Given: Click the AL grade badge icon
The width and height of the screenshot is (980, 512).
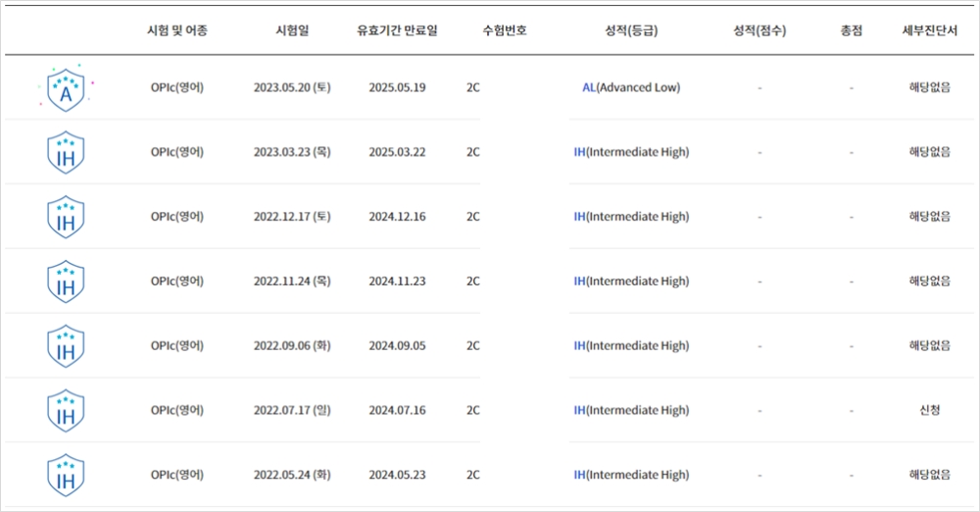Looking at the screenshot, I should tap(66, 88).
